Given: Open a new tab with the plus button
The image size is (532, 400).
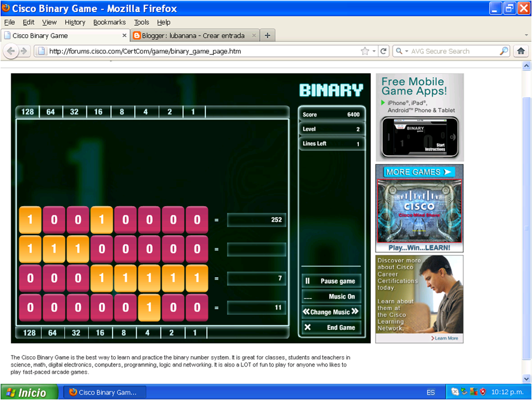Looking at the screenshot, I should click(x=267, y=35).
